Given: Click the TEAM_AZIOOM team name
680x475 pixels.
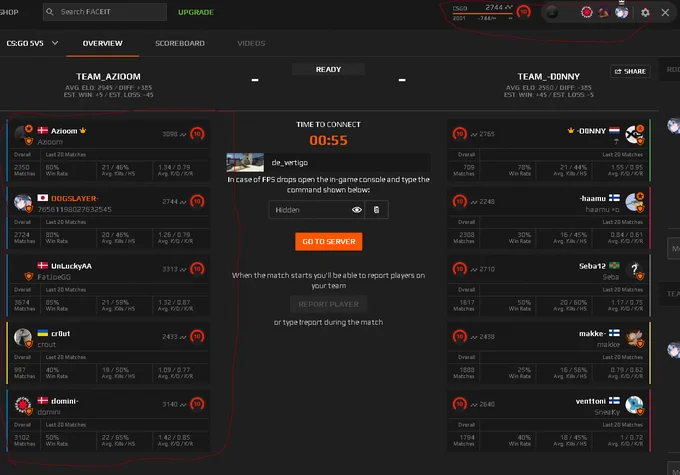Looking at the screenshot, I should point(108,77).
